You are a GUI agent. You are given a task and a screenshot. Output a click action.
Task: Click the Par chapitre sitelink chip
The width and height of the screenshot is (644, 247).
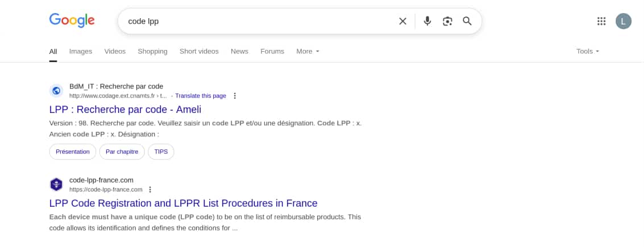(x=122, y=152)
